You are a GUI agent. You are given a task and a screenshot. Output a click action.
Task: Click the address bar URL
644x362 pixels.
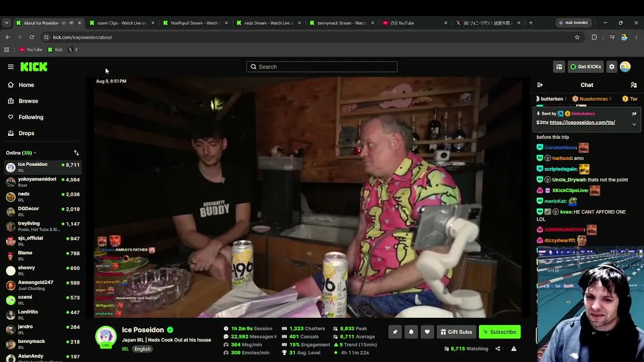(x=83, y=37)
